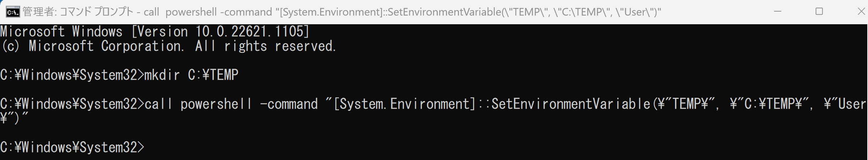Image resolution: width=868 pixels, height=160 pixels.
Task: Close the Command Prompt window
Action: (x=861, y=12)
